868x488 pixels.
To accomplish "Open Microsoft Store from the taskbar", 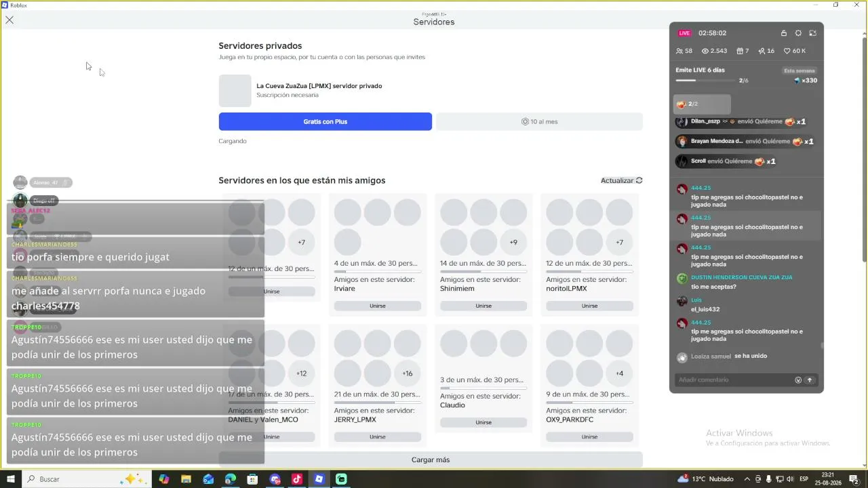I will coord(252,479).
